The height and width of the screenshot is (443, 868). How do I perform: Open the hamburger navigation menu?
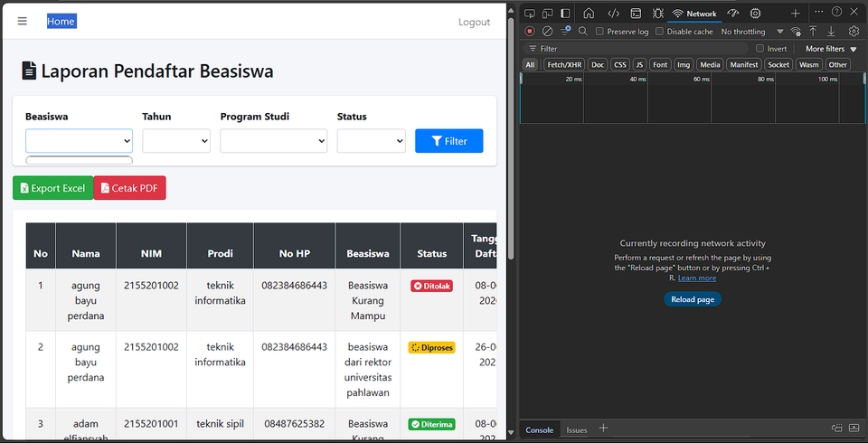click(23, 22)
